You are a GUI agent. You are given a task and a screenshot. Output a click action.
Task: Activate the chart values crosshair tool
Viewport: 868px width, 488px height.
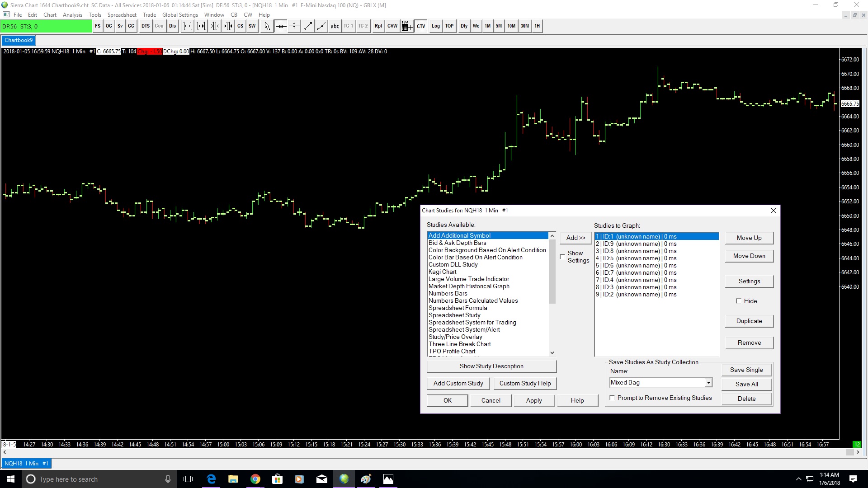(x=281, y=26)
